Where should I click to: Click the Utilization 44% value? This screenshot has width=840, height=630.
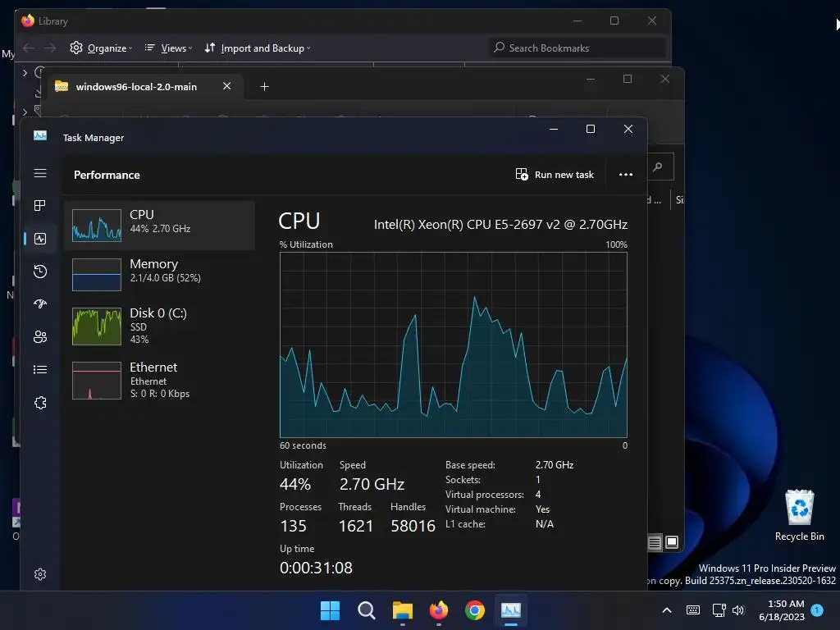pyautogui.click(x=295, y=484)
